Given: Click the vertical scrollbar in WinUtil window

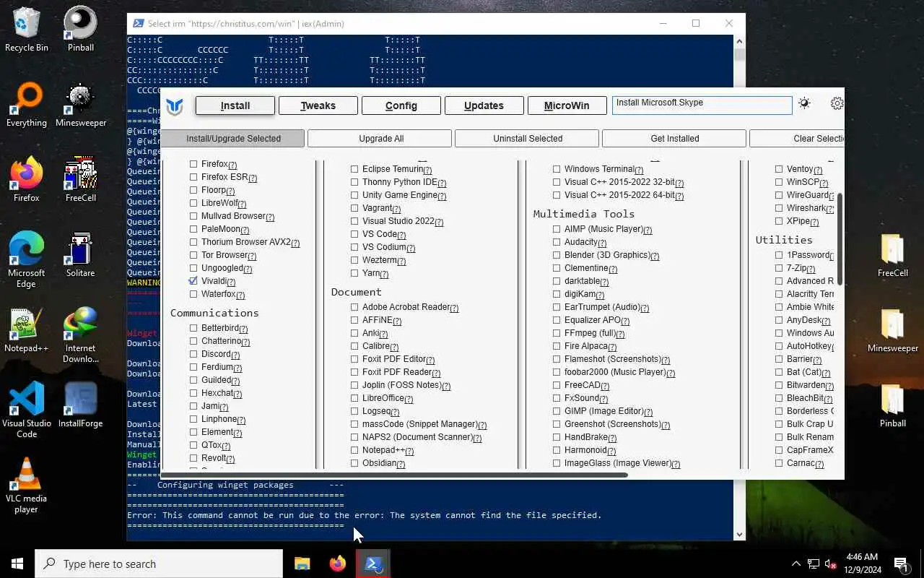Looking at the screenshot, I should [840, 238].
